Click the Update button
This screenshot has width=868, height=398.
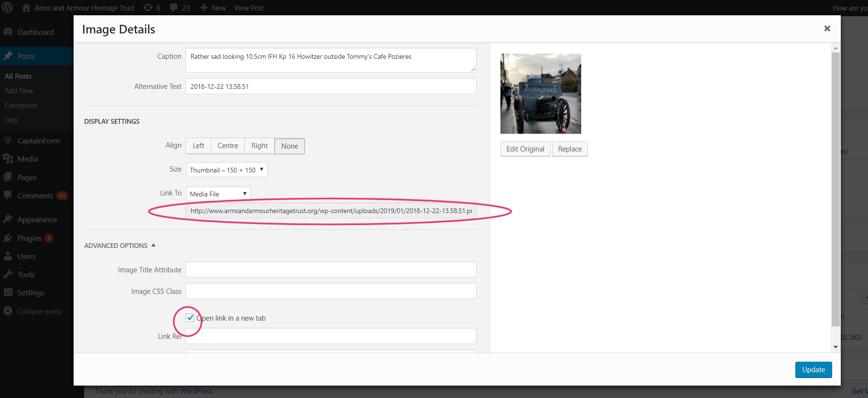813,369
